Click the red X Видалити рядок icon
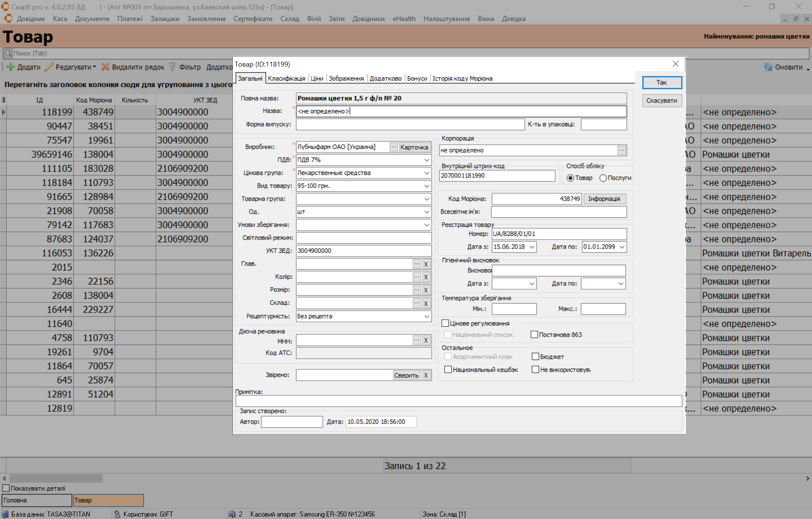Image resolution: width=812 pixels, height=519 pixels. coord(105,67)
